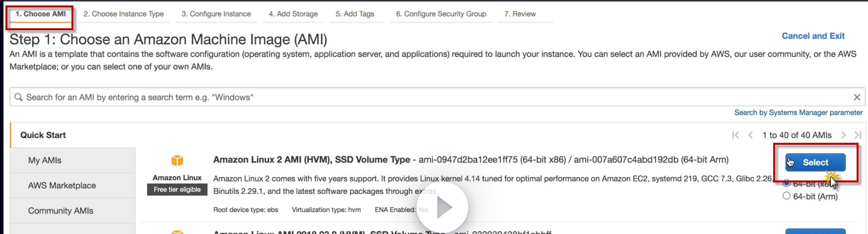Select the 64-bit (Arm) radio option
The image size is (868, 234).
click(787, 196)
